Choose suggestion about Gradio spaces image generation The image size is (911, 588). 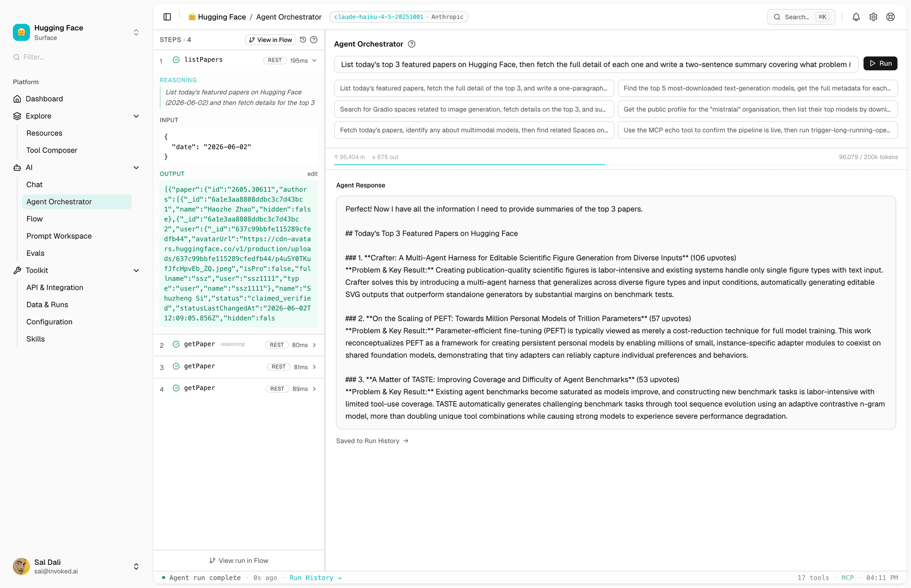pyautogui.click(x=474, y=109)
